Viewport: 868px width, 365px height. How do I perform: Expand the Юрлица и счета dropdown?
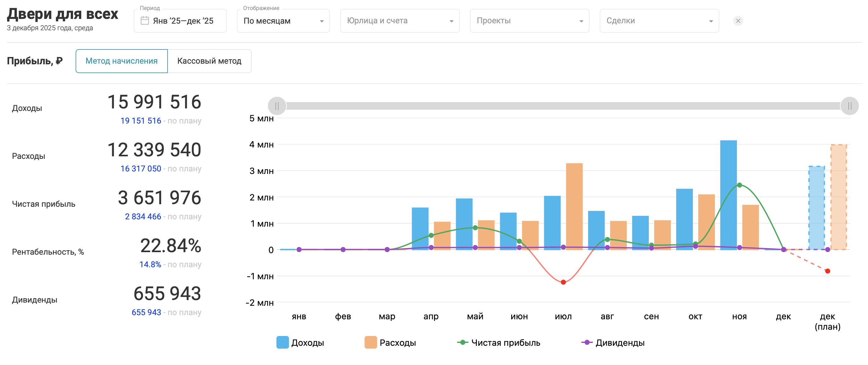[x=400, y=21]
